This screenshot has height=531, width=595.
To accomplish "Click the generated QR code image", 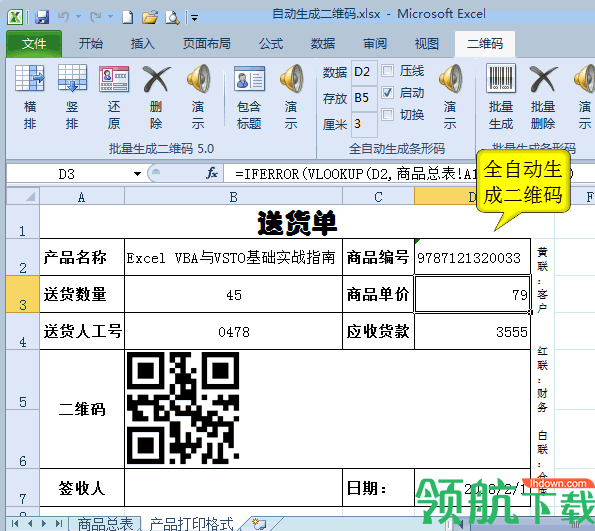I will point(183,408).
